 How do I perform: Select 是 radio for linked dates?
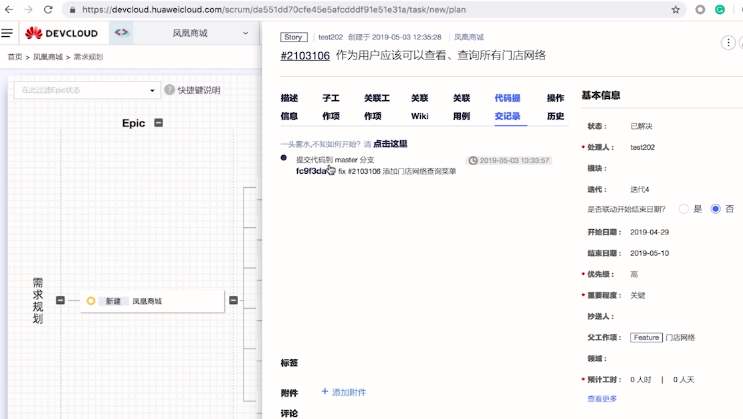click(684, 209)
